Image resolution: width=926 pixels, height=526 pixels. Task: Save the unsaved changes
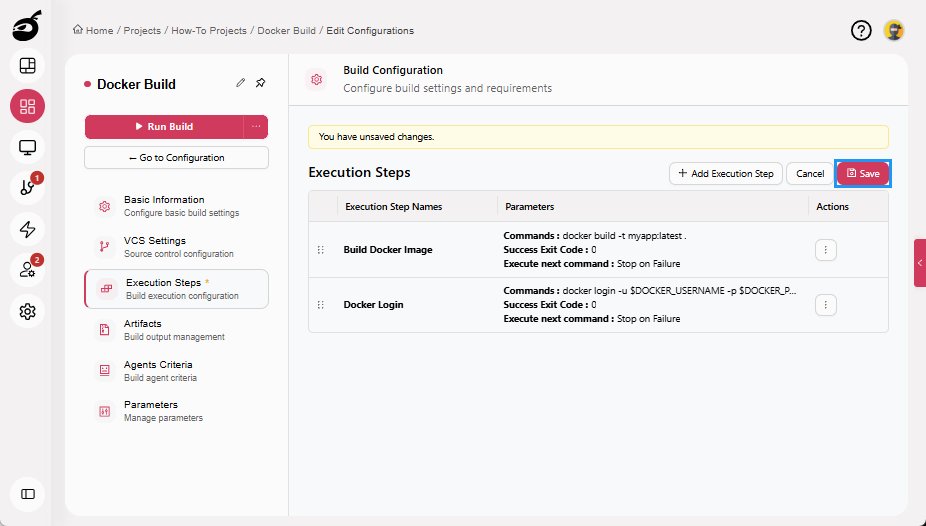[863, 174]
